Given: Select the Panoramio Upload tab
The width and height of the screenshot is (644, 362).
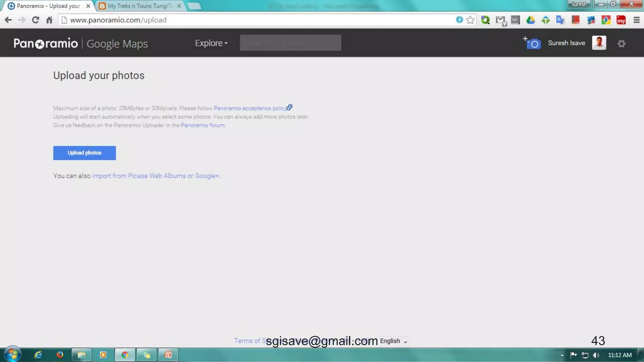Looking at the screenshot, I should click(48, 6).
